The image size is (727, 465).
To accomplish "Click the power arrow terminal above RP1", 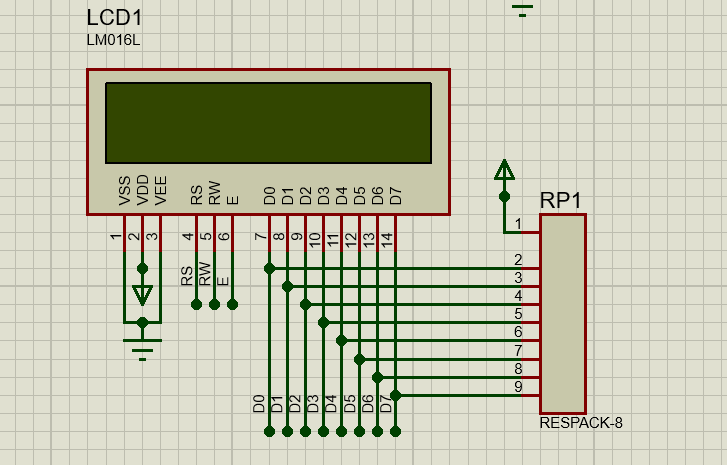I will point(504,172).
